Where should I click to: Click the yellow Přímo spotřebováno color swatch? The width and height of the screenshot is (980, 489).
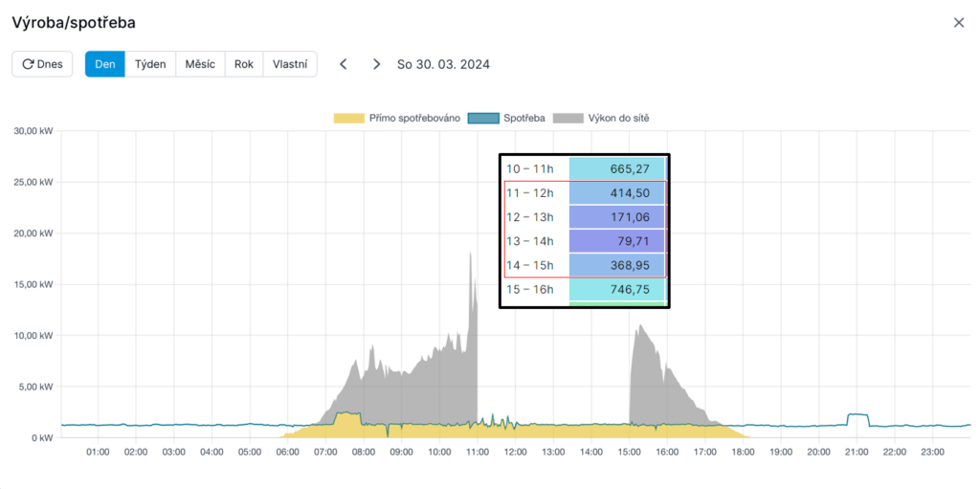click(348, 118)
